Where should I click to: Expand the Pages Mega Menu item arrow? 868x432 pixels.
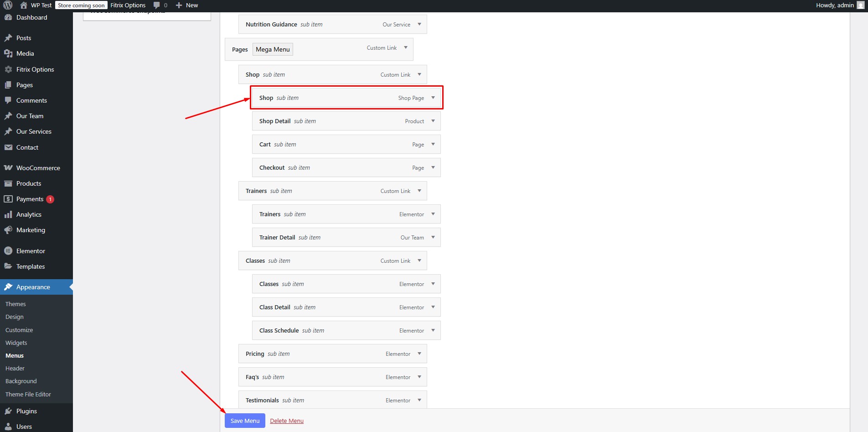[406, 47]
